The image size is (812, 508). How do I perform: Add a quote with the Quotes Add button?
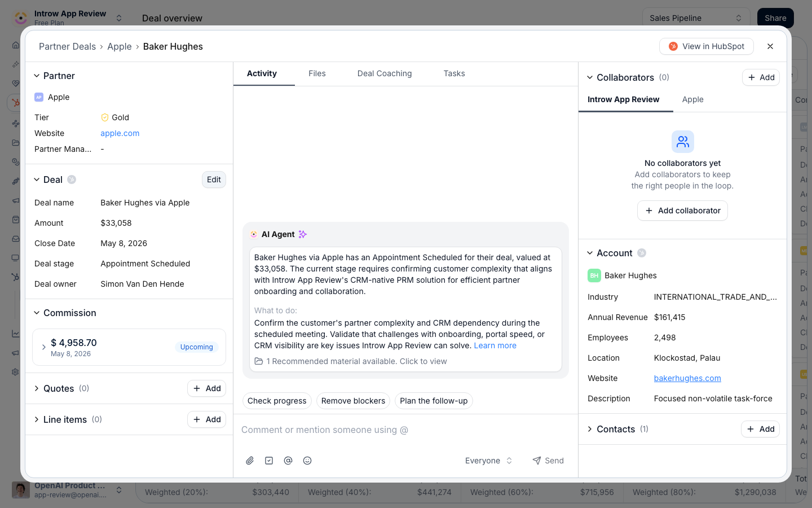point(207,388)
